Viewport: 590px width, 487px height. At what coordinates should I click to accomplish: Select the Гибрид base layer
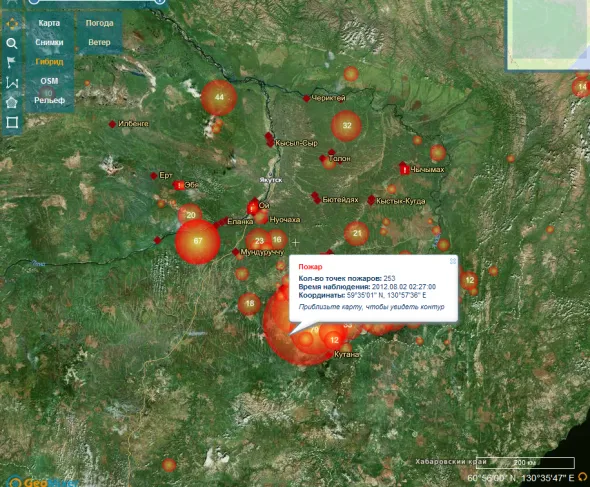(x=49, y=61)
